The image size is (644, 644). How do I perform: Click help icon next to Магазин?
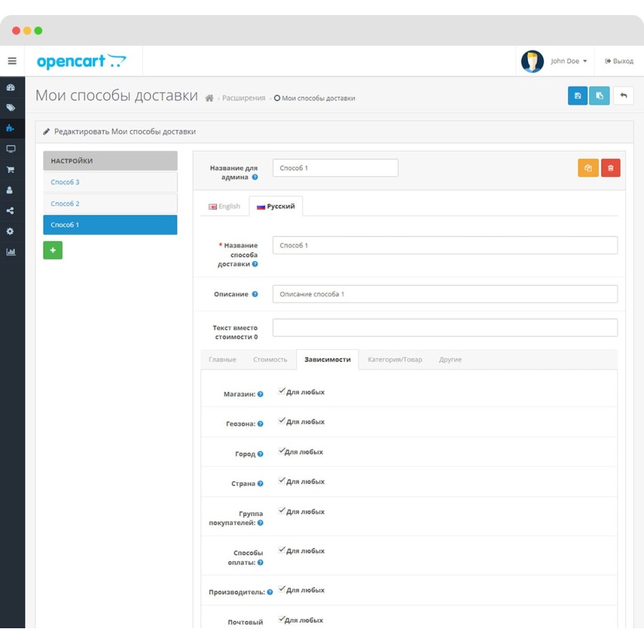[x=260, y=394]
